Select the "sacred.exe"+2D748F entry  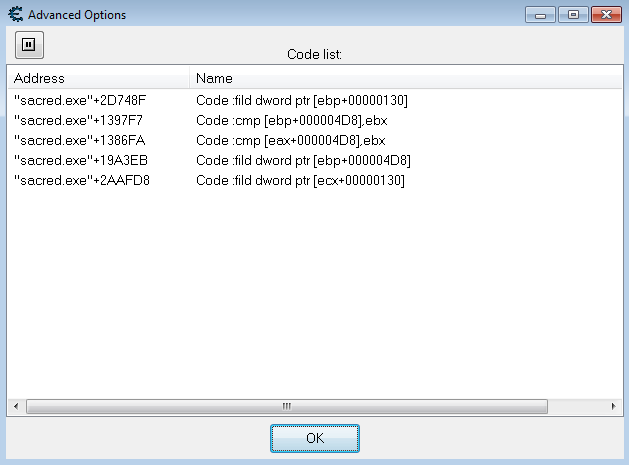pos(80,100)
